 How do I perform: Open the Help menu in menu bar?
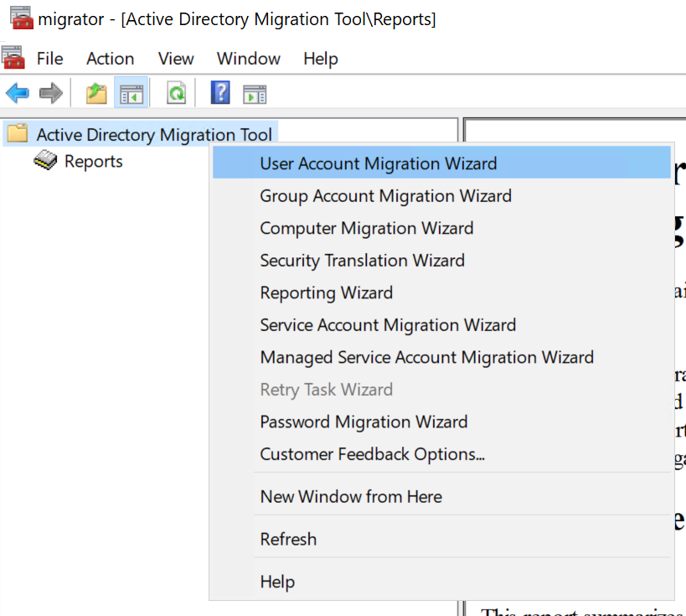point(321,59)
